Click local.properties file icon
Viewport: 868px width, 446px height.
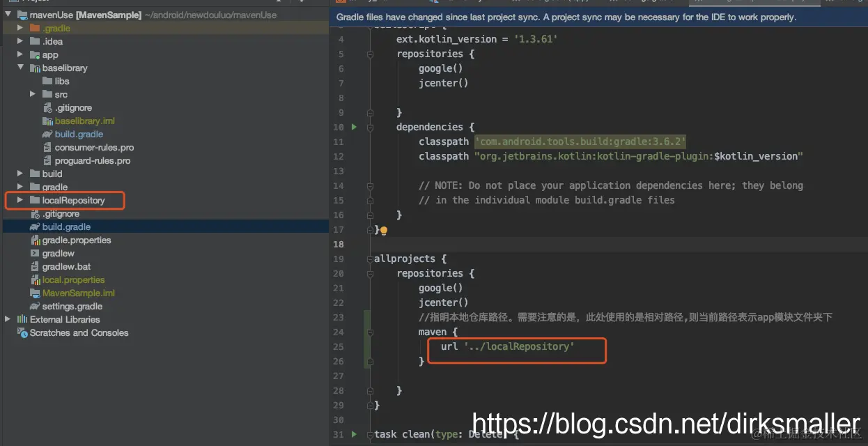[x=35, y=279]
